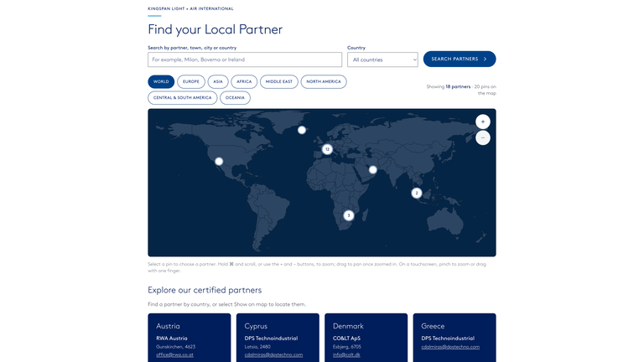The height and width of the screenshot is (362, 644).
Task: Select the map pin near Iceland
Action: 302,130
